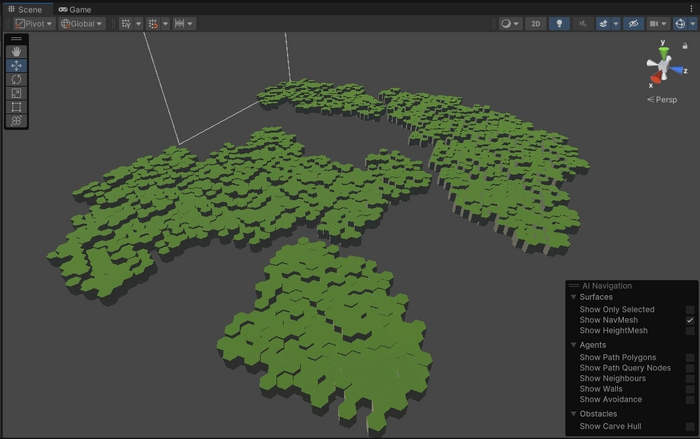
Task: Toggle scene visibility crossed-eye icon
Action: click(x=633, y=23)
